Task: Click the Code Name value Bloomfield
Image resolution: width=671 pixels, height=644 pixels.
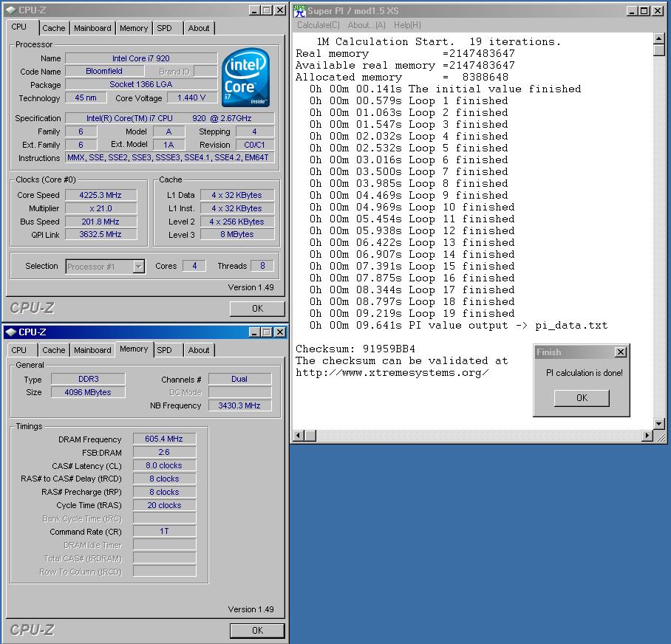Action: click(x=104, y=71)
